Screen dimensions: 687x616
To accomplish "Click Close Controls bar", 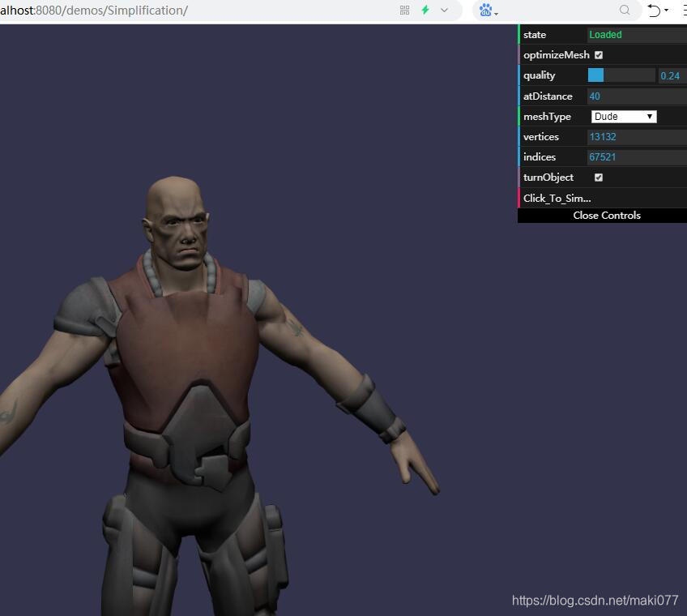I will (603, 216).
